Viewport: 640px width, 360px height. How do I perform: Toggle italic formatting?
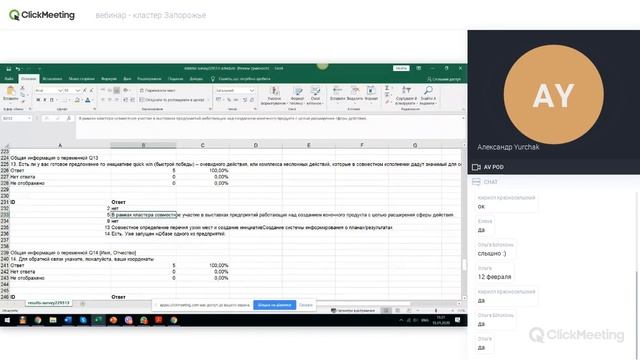44,100
